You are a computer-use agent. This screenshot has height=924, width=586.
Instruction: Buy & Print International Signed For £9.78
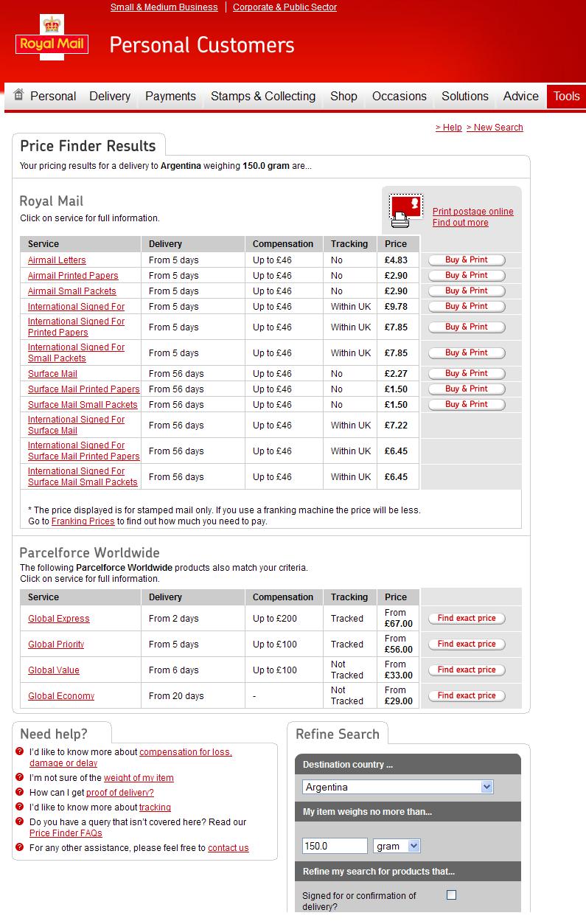point(467,306)
